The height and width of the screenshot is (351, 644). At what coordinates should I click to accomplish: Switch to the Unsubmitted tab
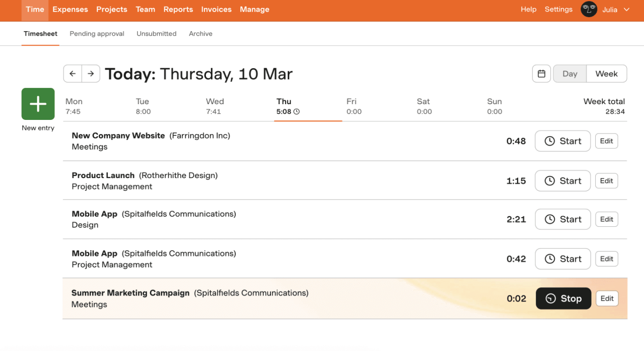pyautogui.click(x=156, y=34)
